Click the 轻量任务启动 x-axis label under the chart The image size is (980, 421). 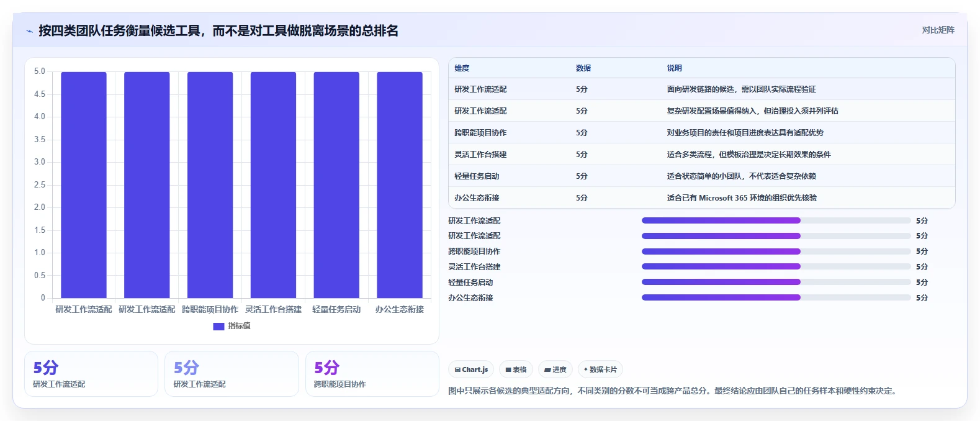[x=336, y=309]
